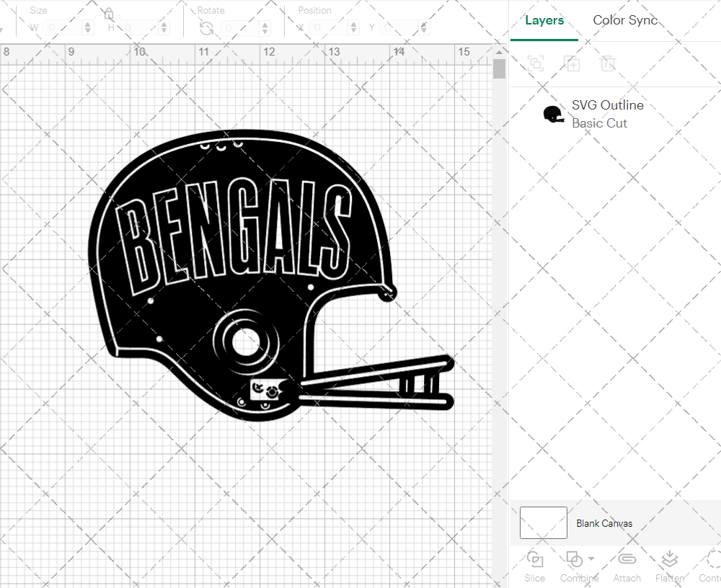Click the Attach tool
The height and width of the screenshot is (588, 721).
coord(627,566)
